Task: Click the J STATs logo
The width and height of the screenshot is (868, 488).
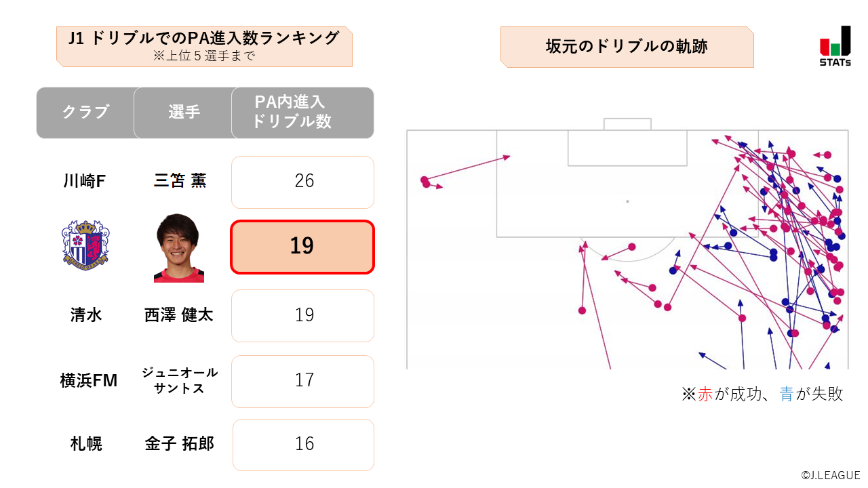Action: coord(835,45)
